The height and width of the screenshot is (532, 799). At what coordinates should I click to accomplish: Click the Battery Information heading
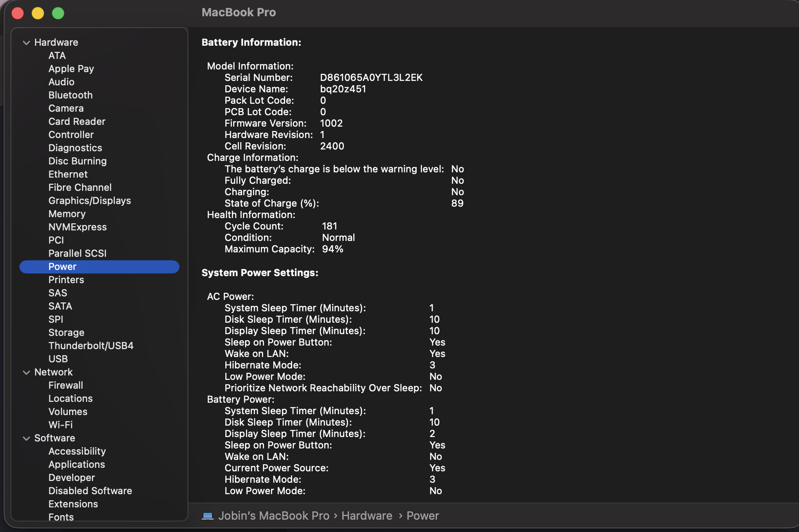coord(251,42)
